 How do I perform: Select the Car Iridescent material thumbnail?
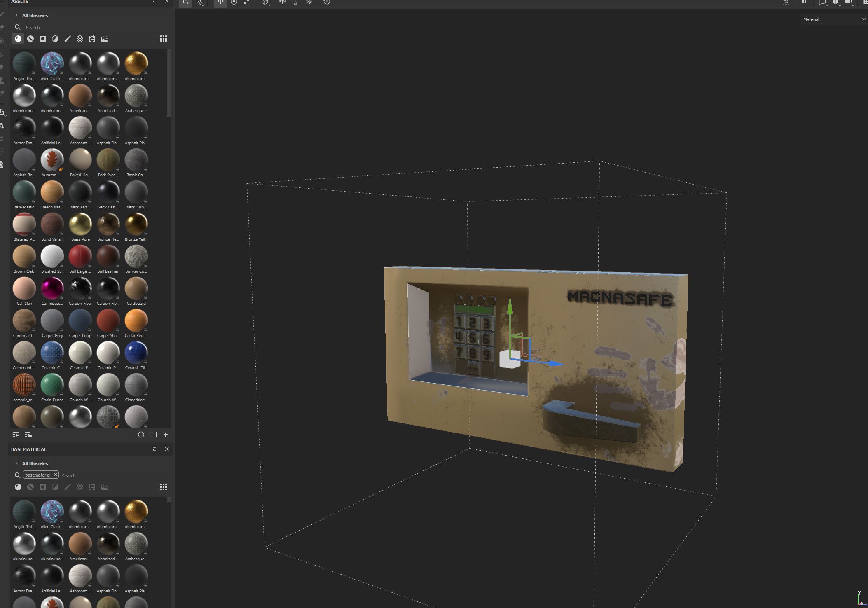click(x=52, y=289)
